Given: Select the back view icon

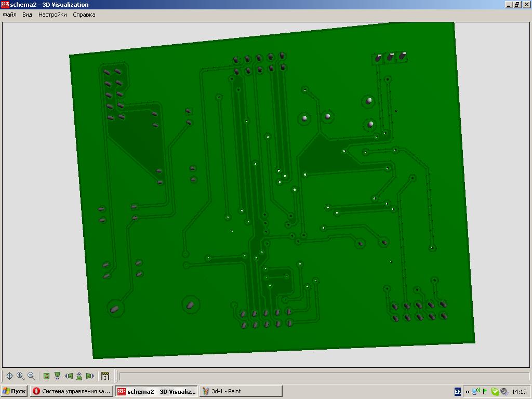Looking at the screenshot, I should coord(79,376).
